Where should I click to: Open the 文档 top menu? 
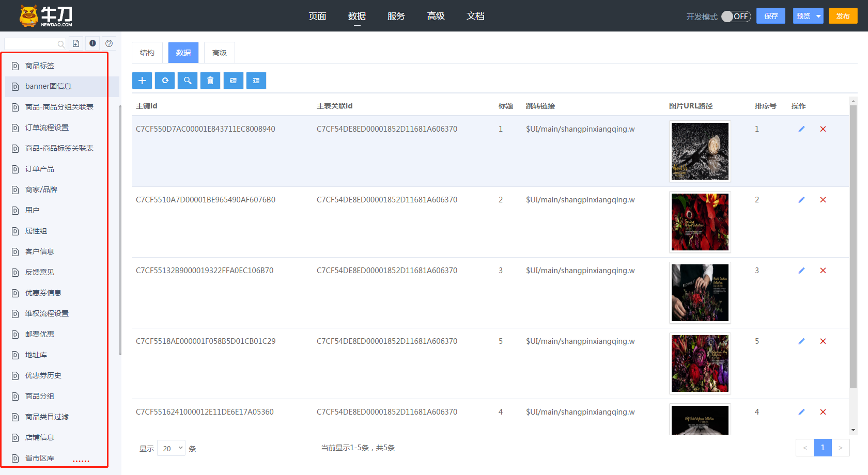[475, 16]
